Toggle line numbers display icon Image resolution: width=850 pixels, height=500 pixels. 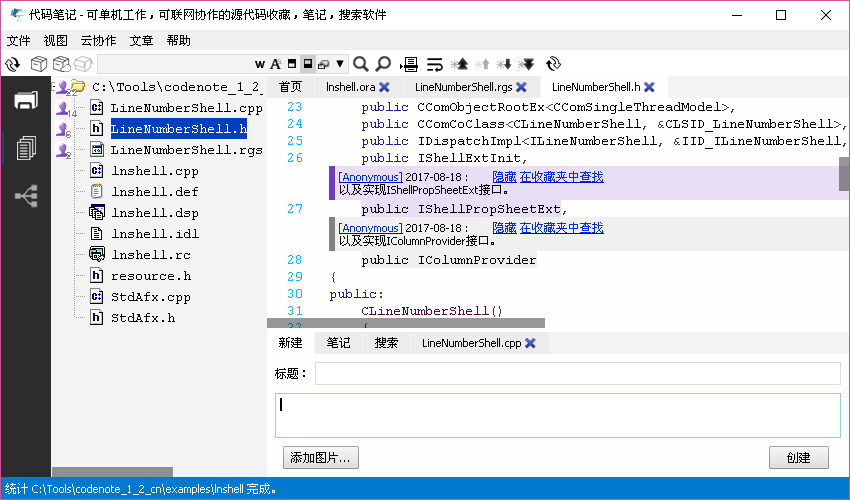(409, 64)
